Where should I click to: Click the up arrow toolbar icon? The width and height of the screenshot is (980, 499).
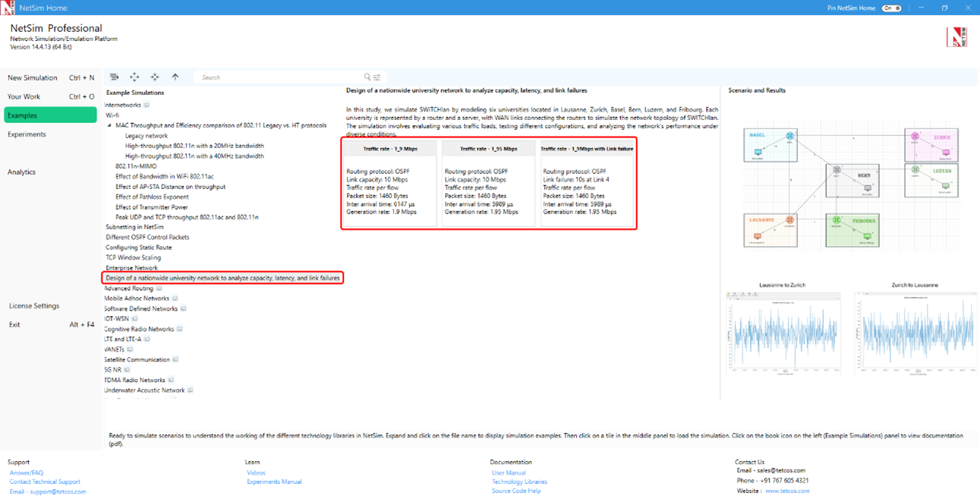click(x=175, y=77)
